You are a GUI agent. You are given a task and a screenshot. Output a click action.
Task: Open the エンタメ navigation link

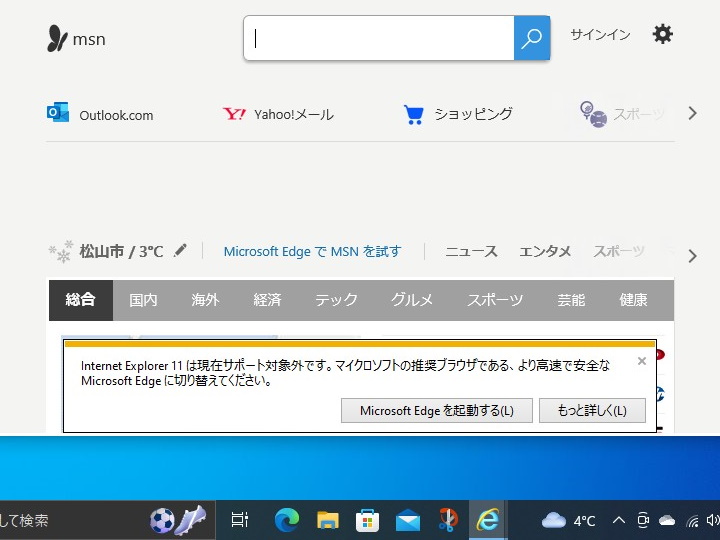545,252
